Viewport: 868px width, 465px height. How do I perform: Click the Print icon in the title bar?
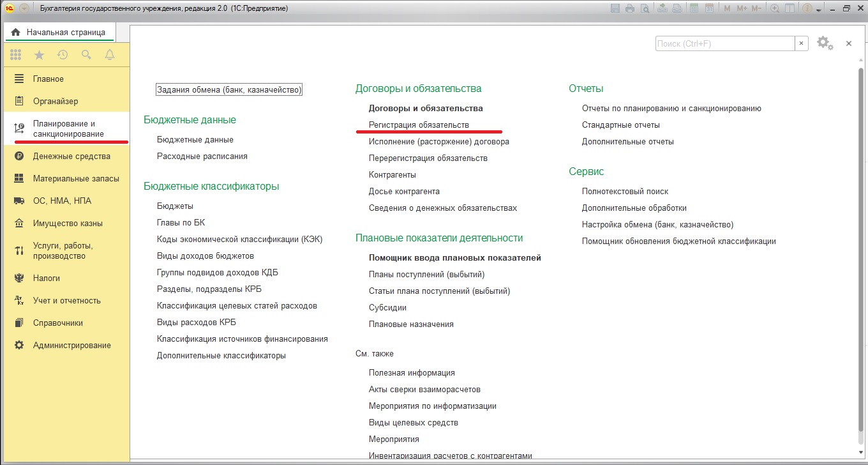(630, 8)
